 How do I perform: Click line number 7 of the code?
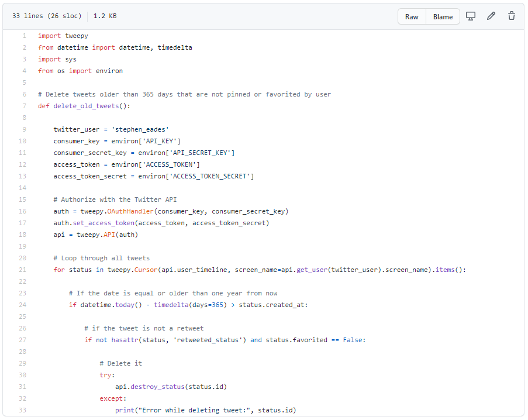coord(24,106)
